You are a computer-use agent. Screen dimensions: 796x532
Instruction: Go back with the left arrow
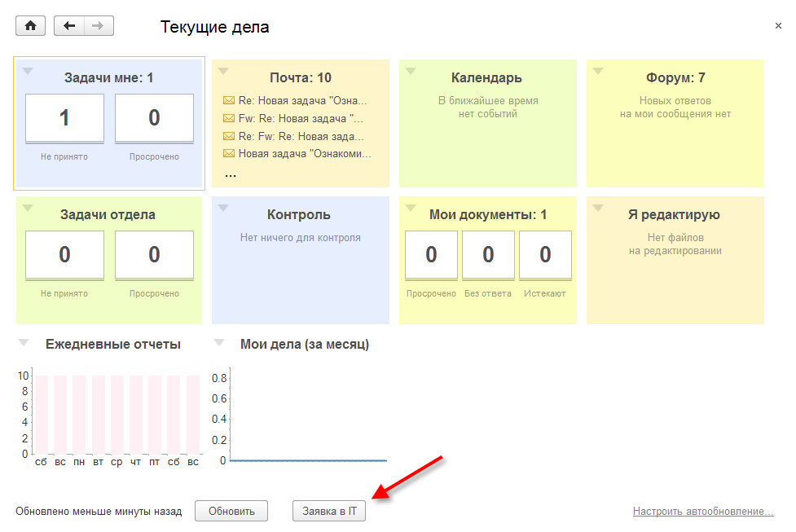coord(69,26)
